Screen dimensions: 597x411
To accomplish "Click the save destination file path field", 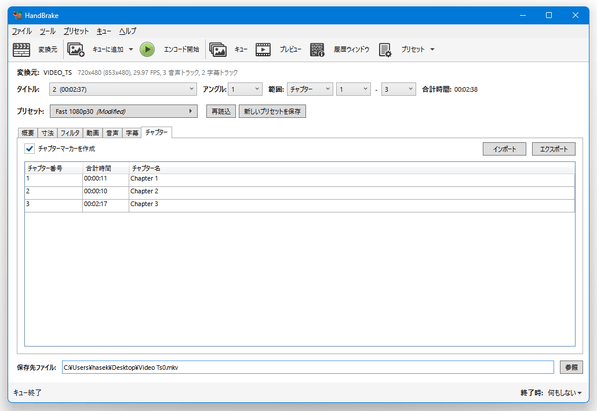I will (308, 367).
